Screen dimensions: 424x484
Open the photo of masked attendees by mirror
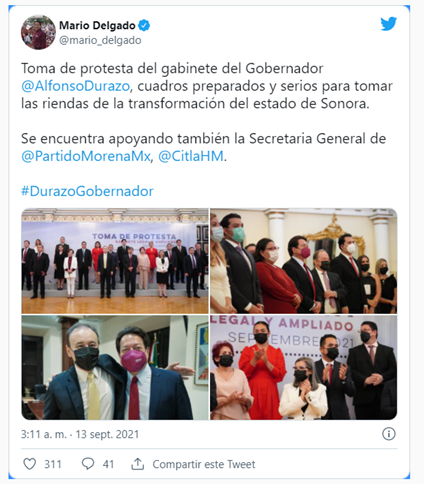click(304, 261)
